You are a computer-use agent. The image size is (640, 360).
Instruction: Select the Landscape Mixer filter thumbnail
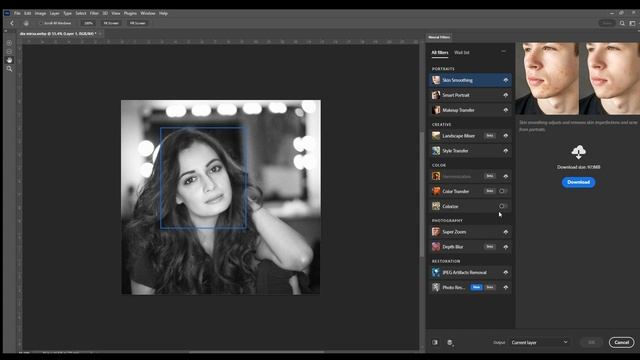[x=436, y=136]
